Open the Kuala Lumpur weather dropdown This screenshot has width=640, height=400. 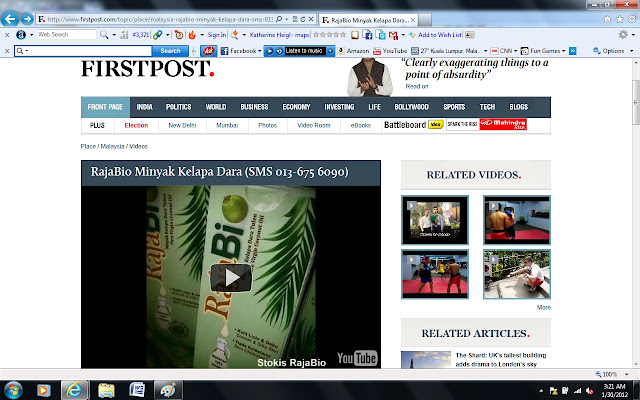(x=485, y=51)
